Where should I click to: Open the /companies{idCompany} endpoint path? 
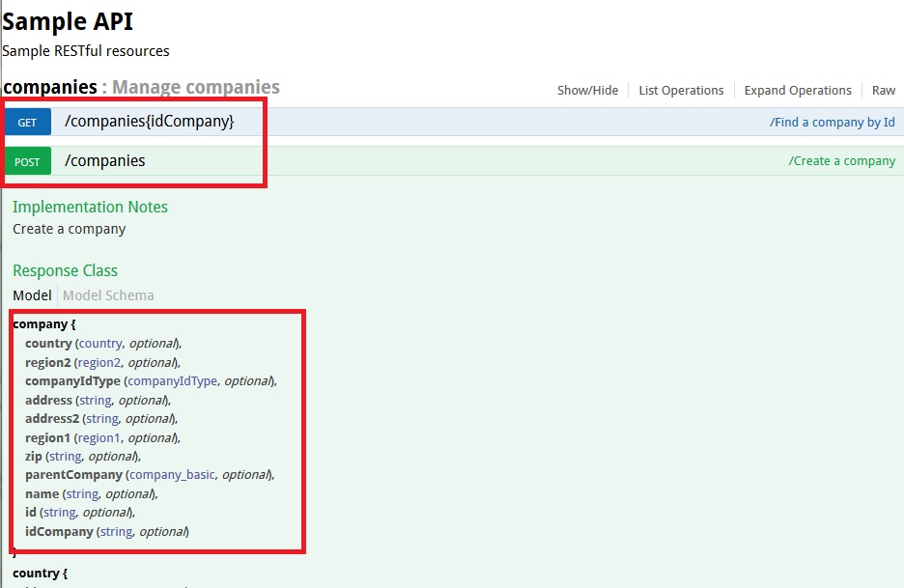point(150,121)
